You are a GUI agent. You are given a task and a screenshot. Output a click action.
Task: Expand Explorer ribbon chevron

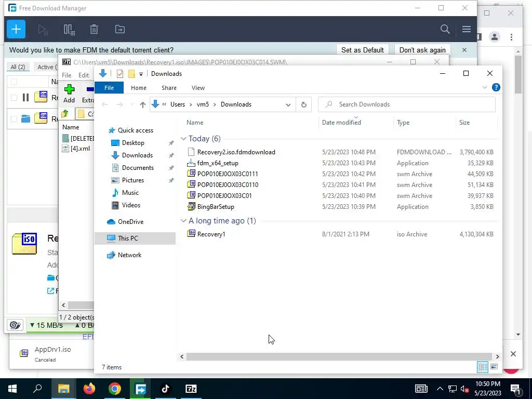point(485,87)
